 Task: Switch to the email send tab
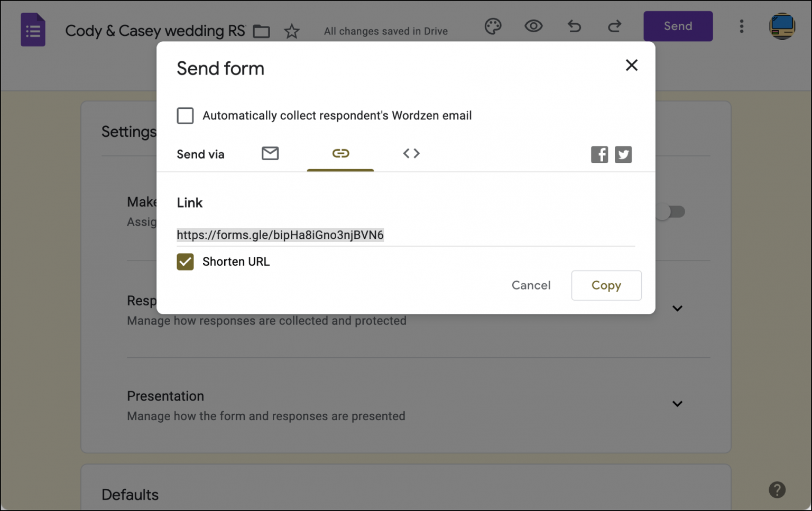point(270,153)
